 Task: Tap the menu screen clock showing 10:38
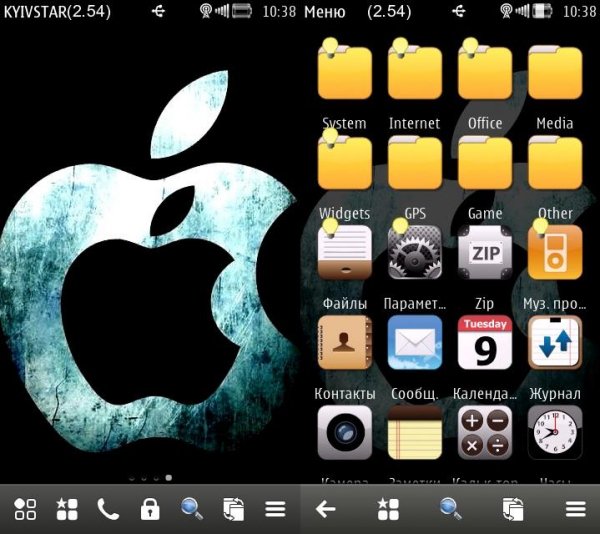pos(579,12)
